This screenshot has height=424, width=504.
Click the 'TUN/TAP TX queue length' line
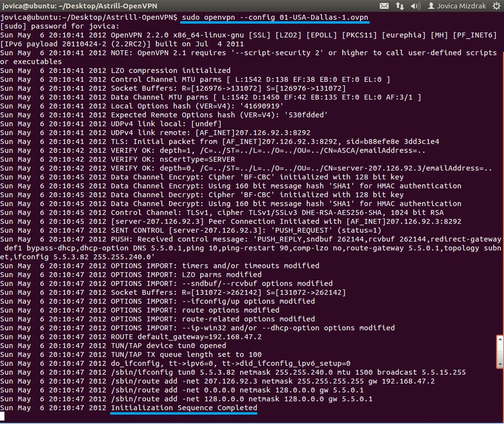[131, 354]
